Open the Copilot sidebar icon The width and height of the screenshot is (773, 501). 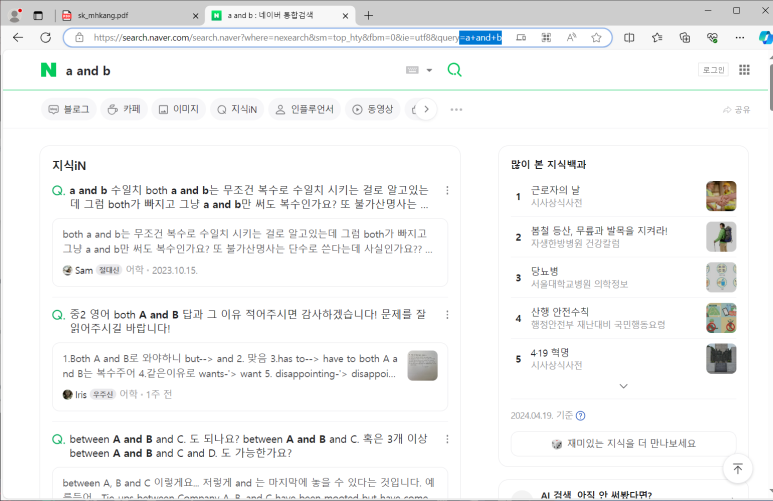pyautogui.click(x=766, y=37)
